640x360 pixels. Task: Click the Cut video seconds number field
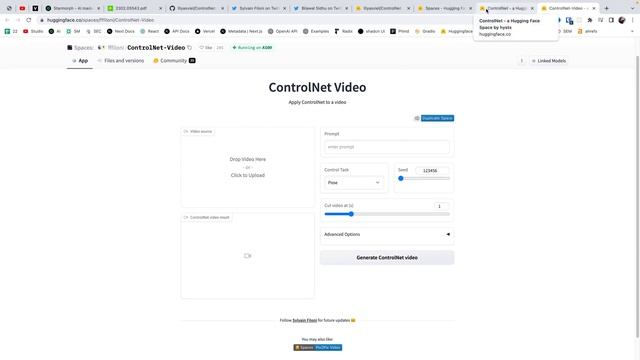coord(442,206)
